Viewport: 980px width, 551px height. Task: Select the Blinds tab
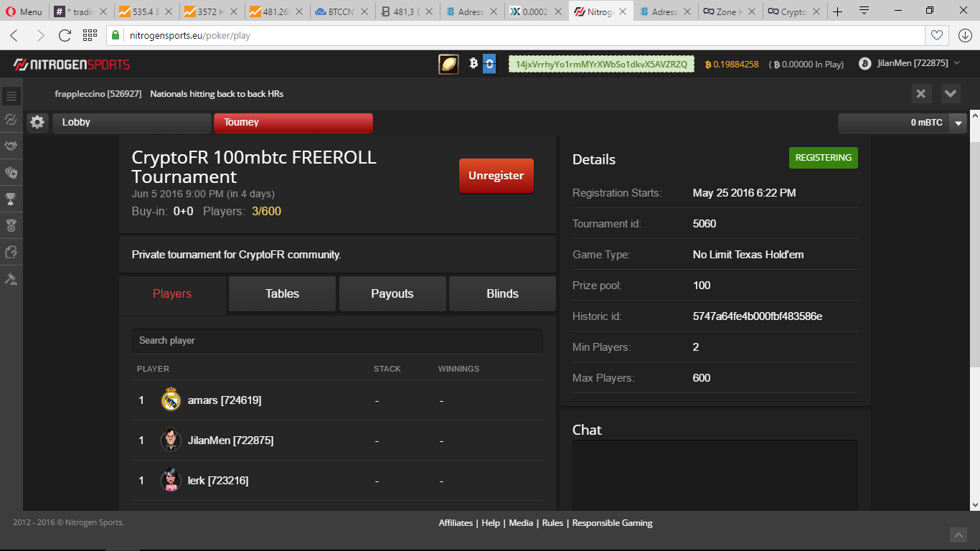click(x=502, y=294)
